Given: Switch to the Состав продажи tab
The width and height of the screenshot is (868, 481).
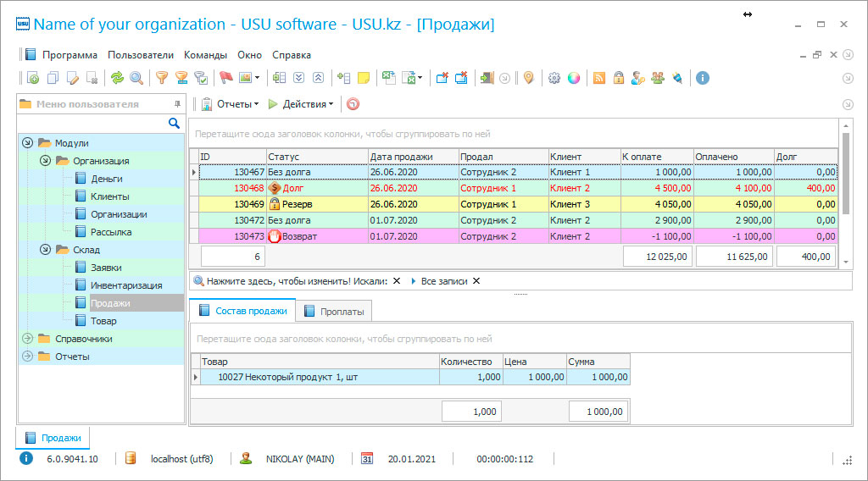Looking at the screenshot, I should click(242, 311).
